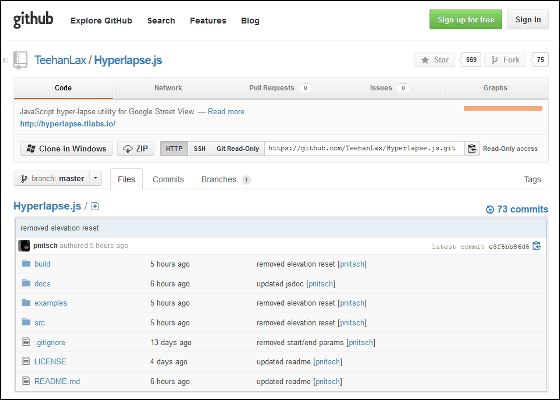Open the README.md file name link

(x=57, y=381)
